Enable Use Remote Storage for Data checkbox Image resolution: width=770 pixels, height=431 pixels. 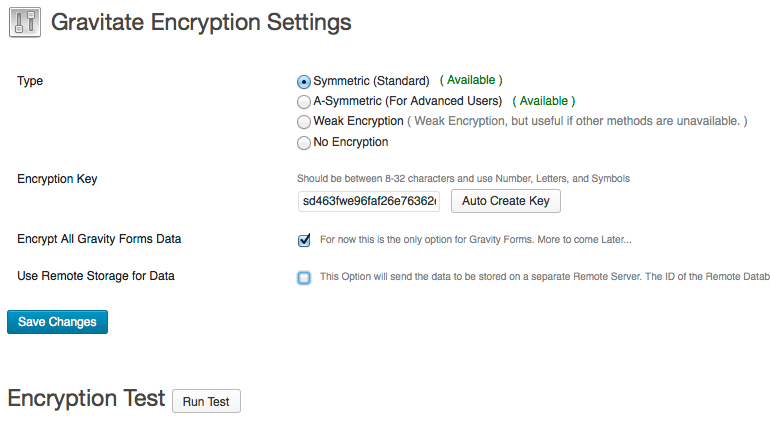(x=304, y=277)
